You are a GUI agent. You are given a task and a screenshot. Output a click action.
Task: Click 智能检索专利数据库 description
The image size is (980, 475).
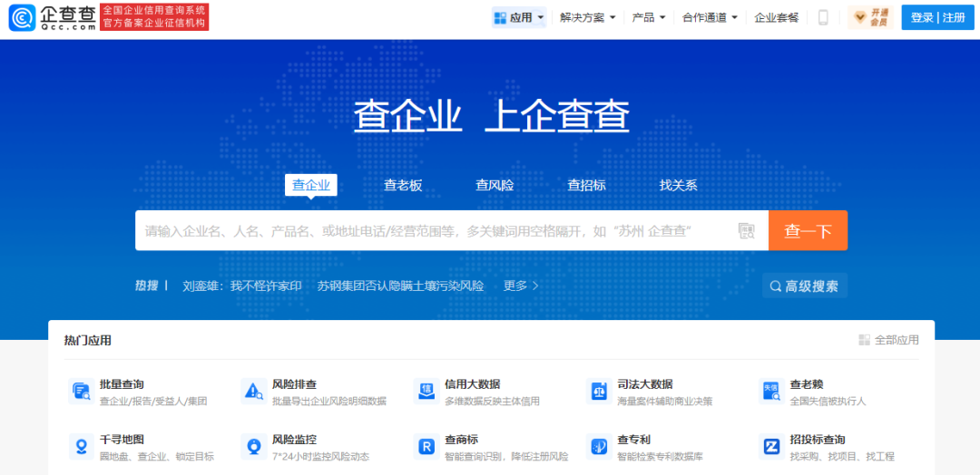[660, 457]
